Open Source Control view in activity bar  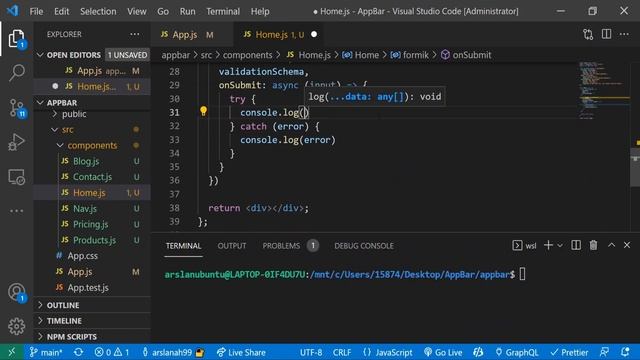click(17, 108)
